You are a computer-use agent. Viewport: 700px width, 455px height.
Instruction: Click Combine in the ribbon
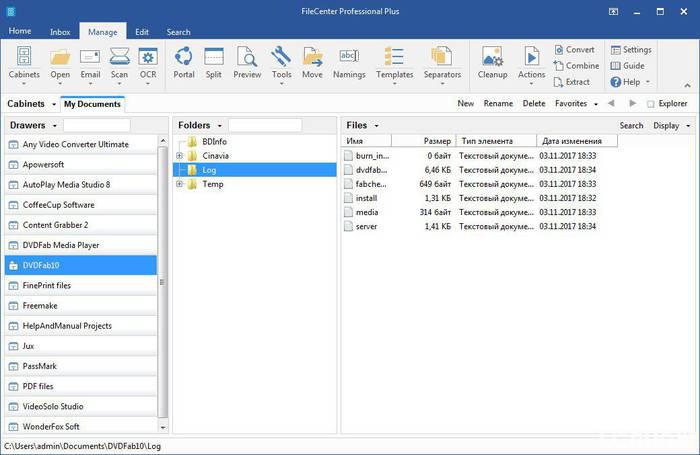576,66
